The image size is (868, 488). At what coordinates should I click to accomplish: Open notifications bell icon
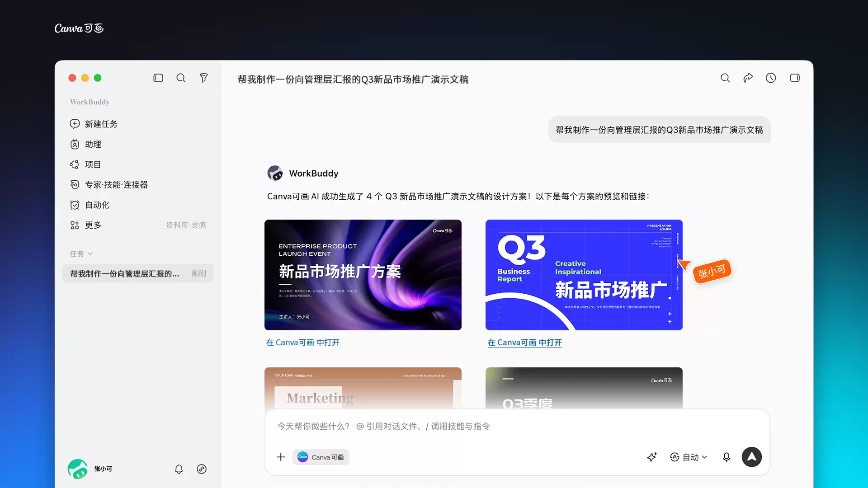click(179, 469)
